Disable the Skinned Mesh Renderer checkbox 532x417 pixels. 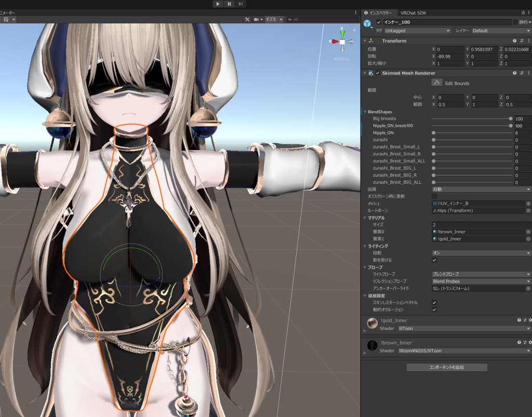[378, 73]
